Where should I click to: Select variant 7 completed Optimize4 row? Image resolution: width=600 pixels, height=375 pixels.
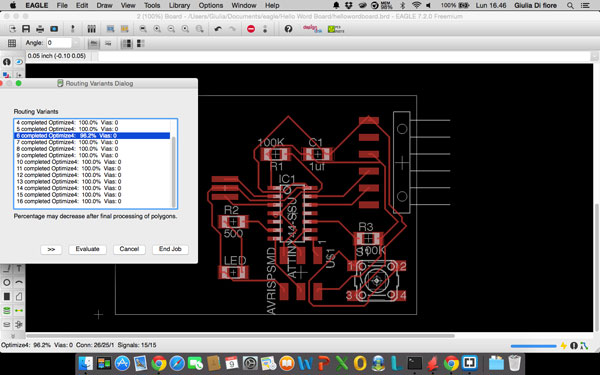[x=92, y=142]
